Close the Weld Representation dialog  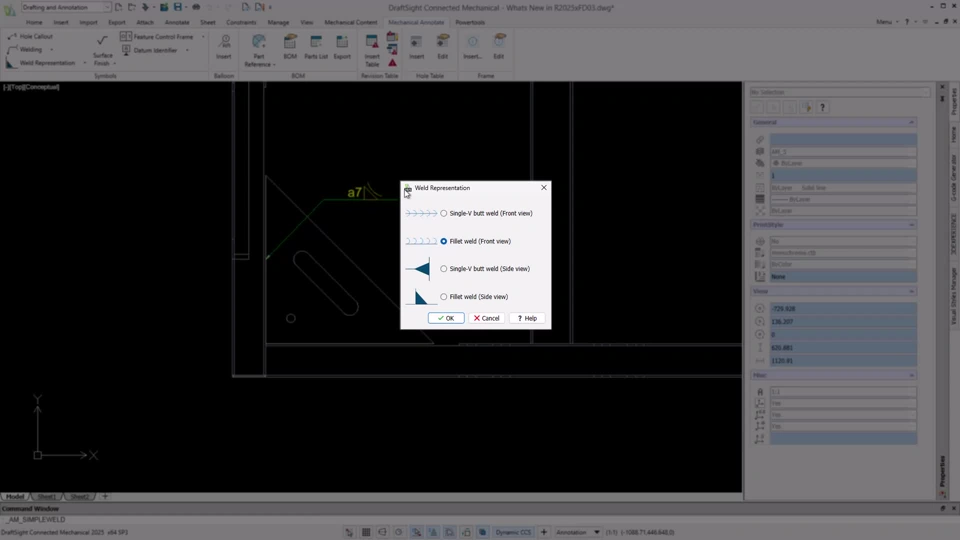[544, 187]
